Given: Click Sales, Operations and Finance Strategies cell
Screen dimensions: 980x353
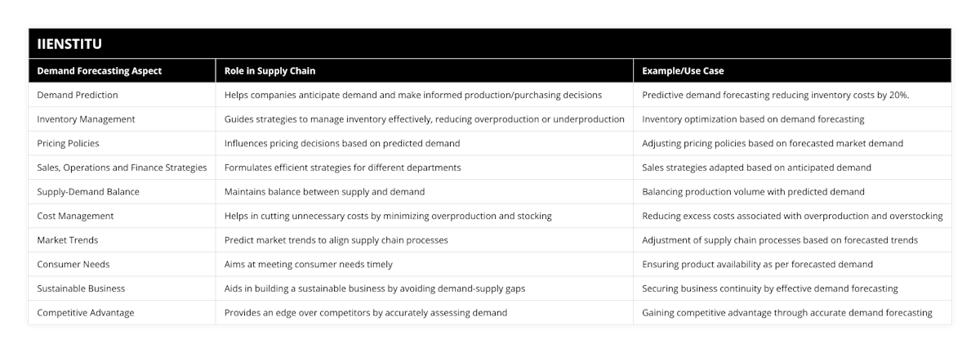Looking at the screenshot, I should pyautogui.click(x=122, y=168).
